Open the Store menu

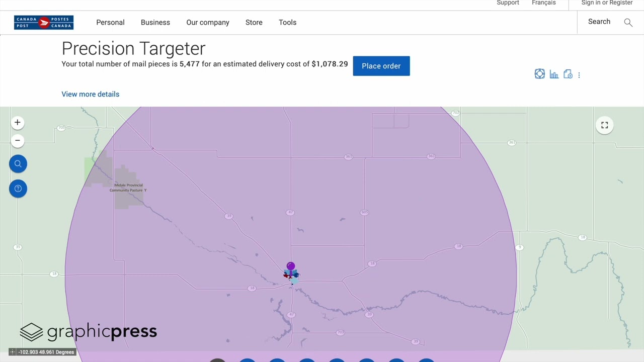click(x=254, y=22)
